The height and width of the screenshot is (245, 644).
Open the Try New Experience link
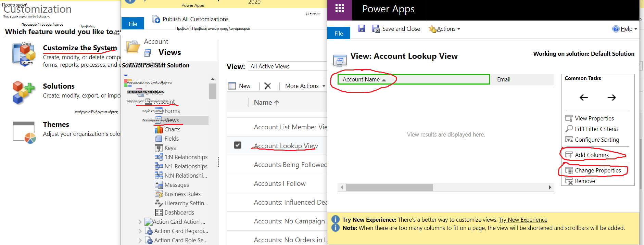coord(523,220)
